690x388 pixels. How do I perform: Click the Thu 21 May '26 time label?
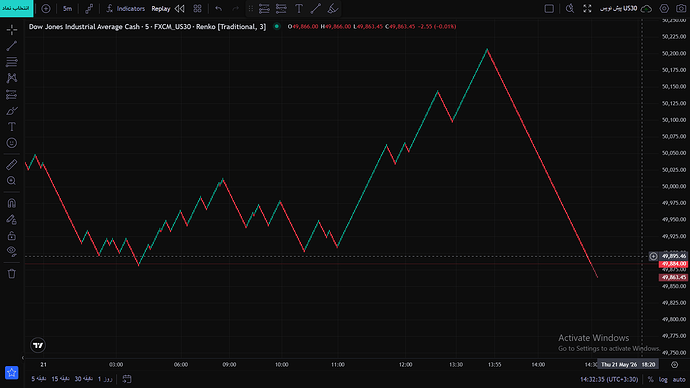coord(628,364)
